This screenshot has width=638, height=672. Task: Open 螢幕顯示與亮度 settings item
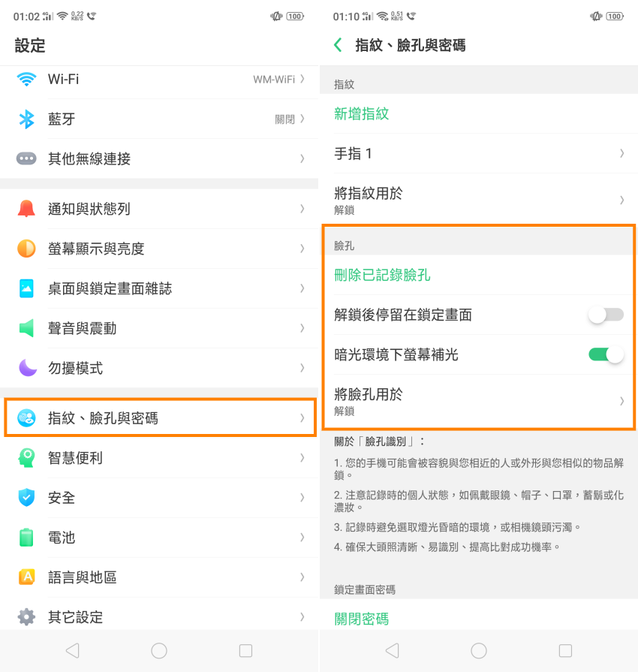159,249
